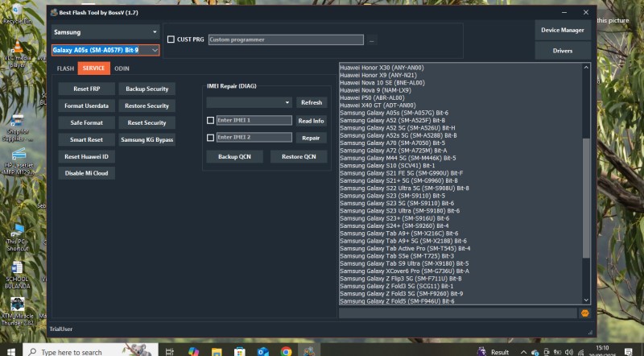Launch Google Chrome from the taskbar
Screen dimensions: 644x356
286,352
